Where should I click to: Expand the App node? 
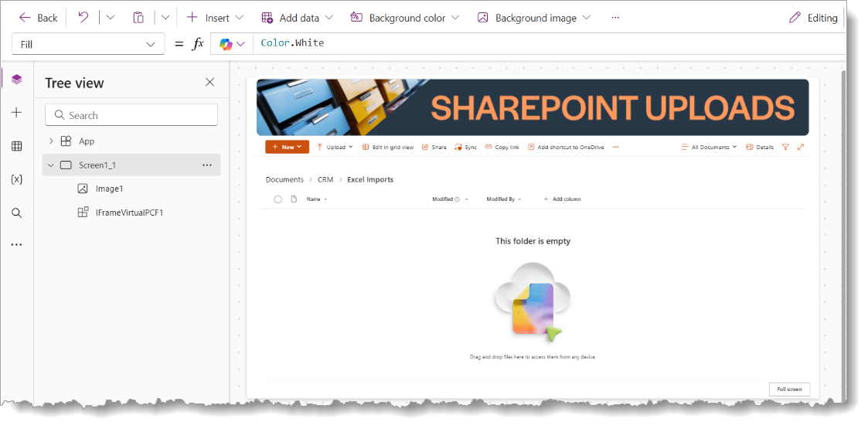click(51, 141)
